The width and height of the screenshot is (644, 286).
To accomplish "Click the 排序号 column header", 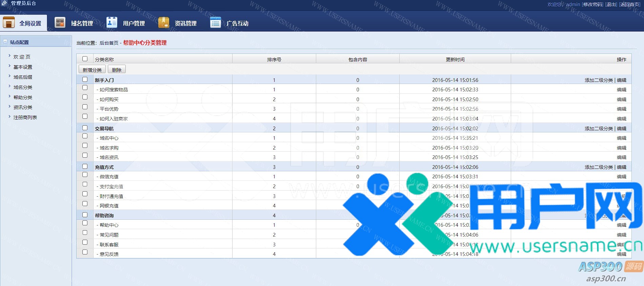I will tap(274, 60).
